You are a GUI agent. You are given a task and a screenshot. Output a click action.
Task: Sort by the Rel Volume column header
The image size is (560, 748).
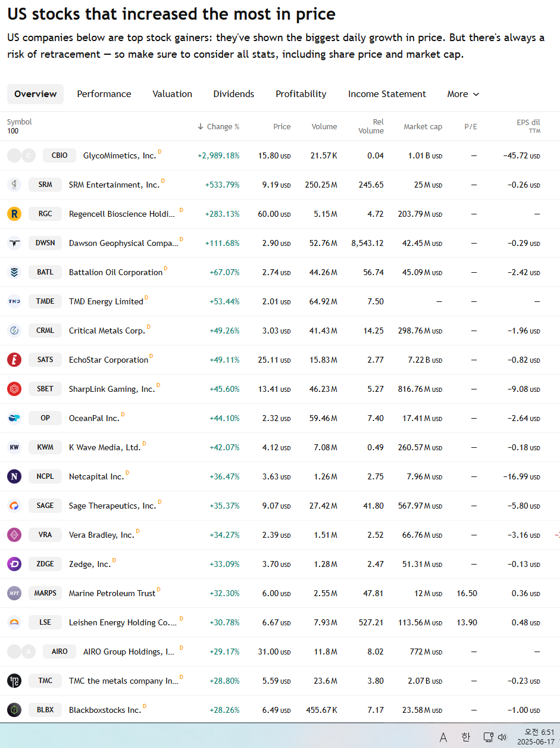click(371, 126)
